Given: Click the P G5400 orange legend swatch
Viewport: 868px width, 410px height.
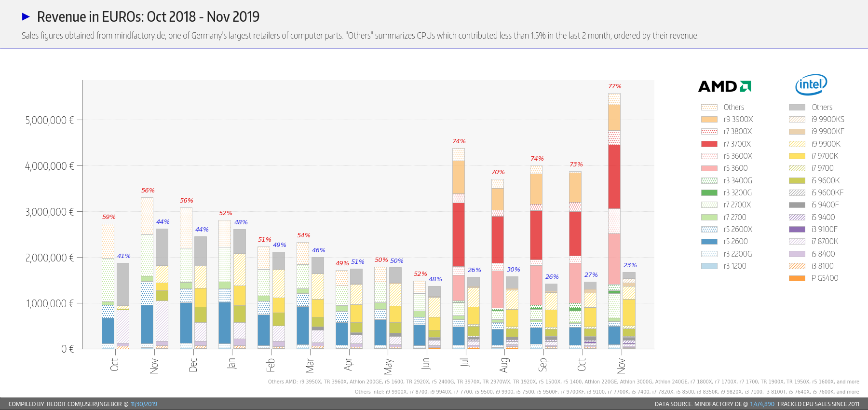Looking at the screenshot, I should pyautogui.click(x=797, y=278).
